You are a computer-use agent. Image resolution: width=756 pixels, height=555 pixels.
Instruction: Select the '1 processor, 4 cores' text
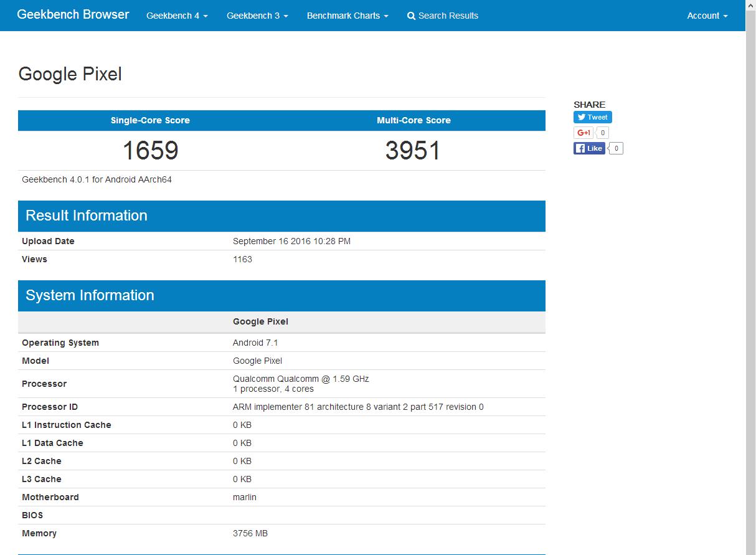[273, 389]
